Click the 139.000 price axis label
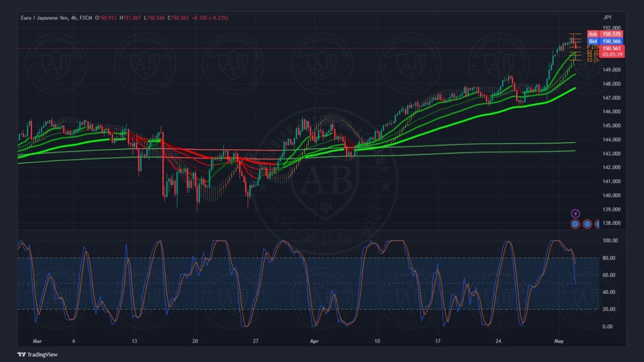The width and height of the screenshot is (644, 362). pos(611,209)
